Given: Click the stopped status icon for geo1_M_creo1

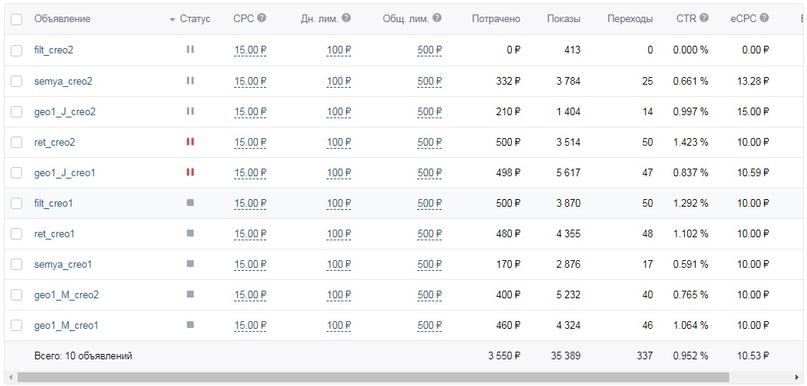Looking at the screenshot, I should coord(190,325).
